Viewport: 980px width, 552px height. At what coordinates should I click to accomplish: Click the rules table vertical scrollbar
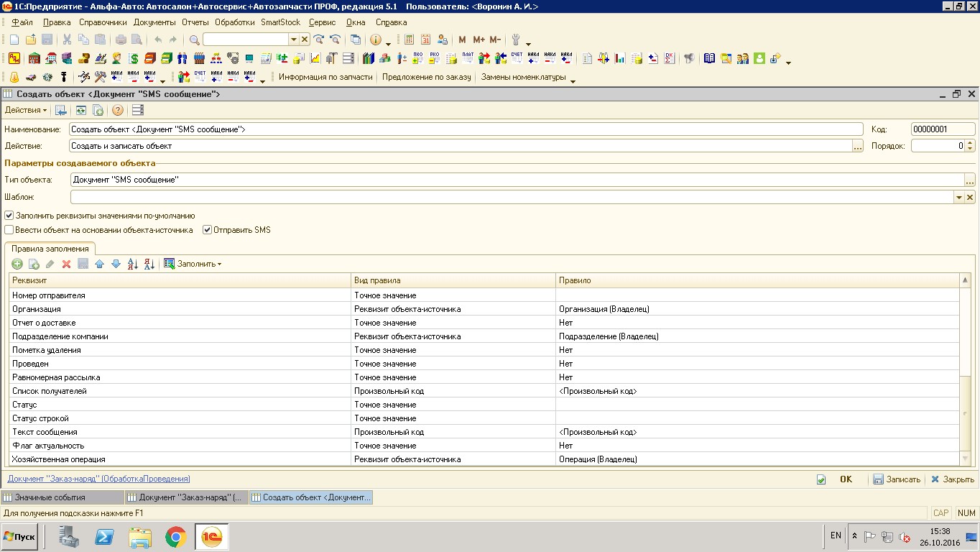(966, 369)
